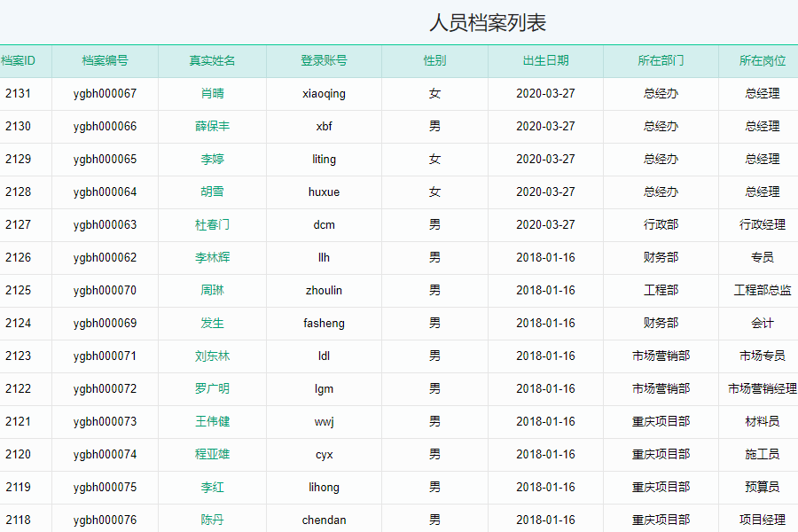
Task: Select the 罗广明 name link
Action: [x=212, y=389]
